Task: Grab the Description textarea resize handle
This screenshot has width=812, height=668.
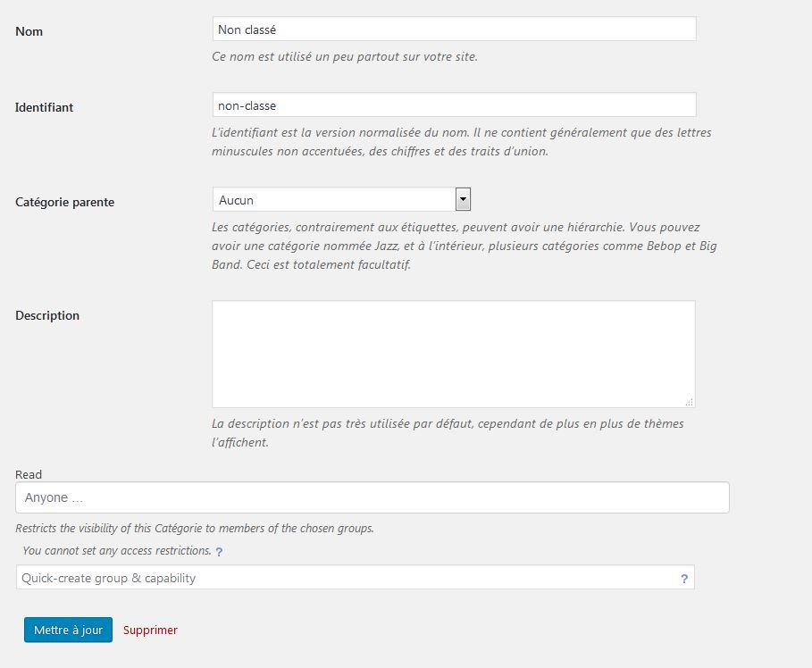Action: point(691,404)
